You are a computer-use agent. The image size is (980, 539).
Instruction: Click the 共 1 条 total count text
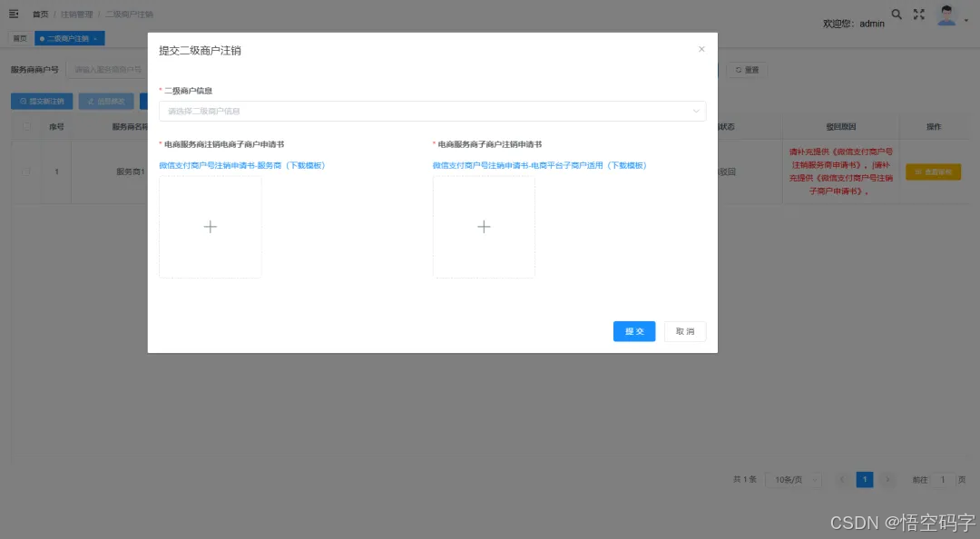(744, 479)
